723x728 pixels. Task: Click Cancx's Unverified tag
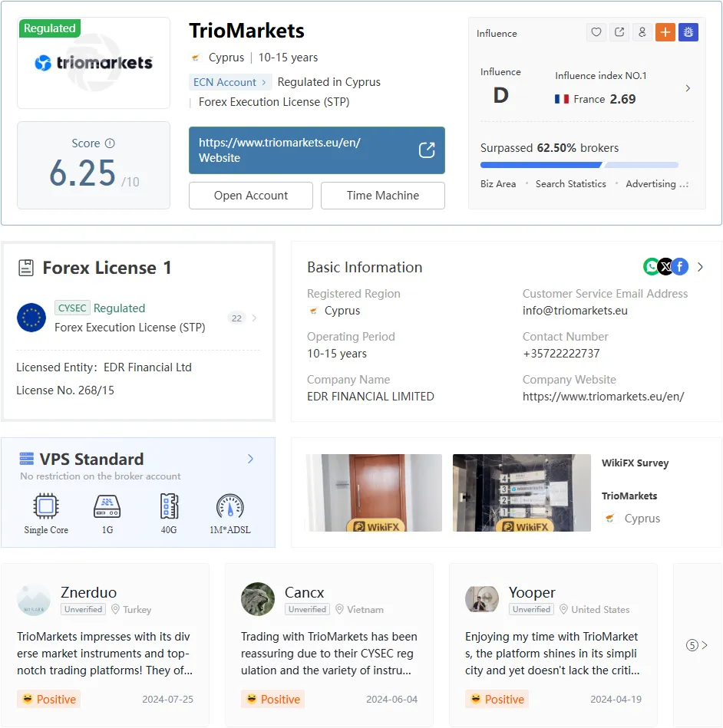point(307,609)
